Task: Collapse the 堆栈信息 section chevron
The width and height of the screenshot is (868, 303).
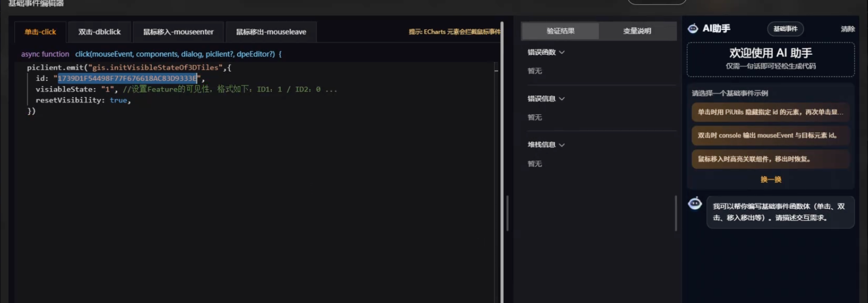Action: [562, 145]
